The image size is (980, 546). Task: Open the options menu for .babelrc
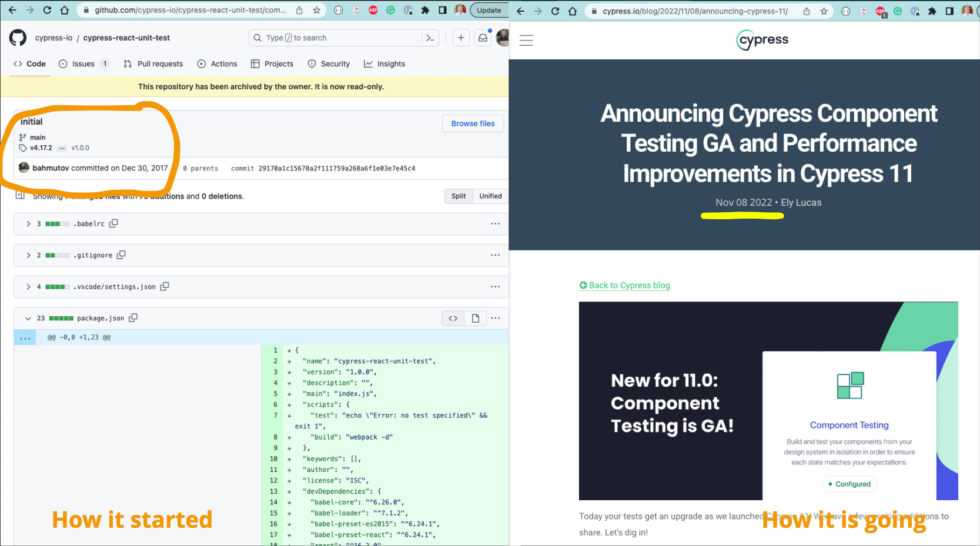tap(496, 223)
